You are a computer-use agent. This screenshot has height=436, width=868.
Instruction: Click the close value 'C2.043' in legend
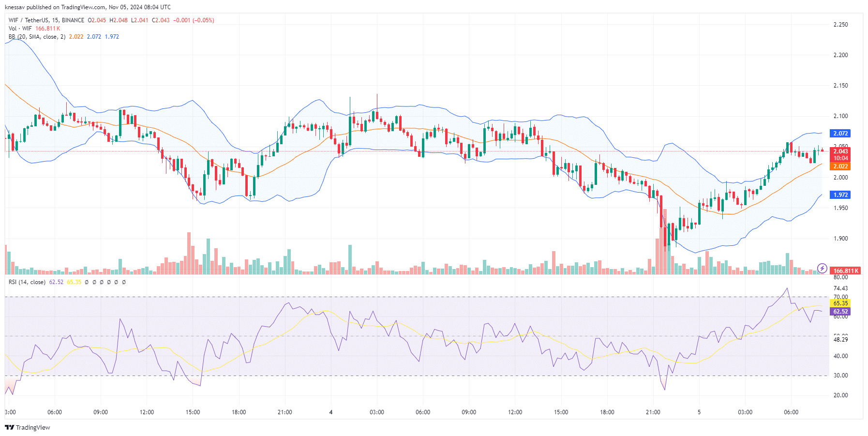(161, 20)
